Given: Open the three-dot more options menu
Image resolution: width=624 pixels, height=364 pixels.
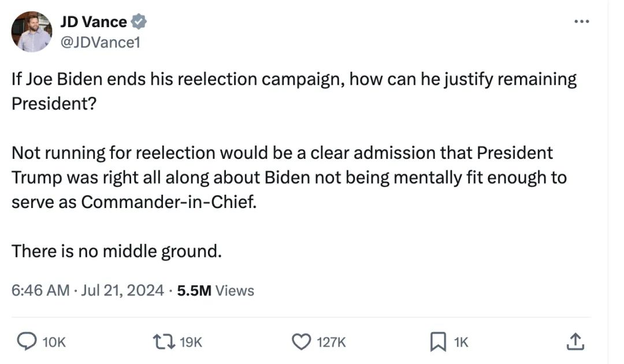Looking at the screenshot, I should tap(581, 21).
